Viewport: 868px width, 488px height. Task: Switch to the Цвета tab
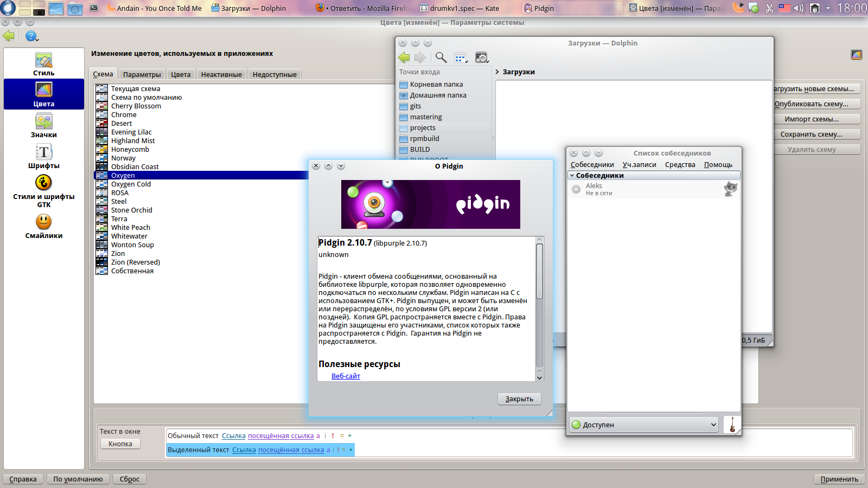point(181,74)
